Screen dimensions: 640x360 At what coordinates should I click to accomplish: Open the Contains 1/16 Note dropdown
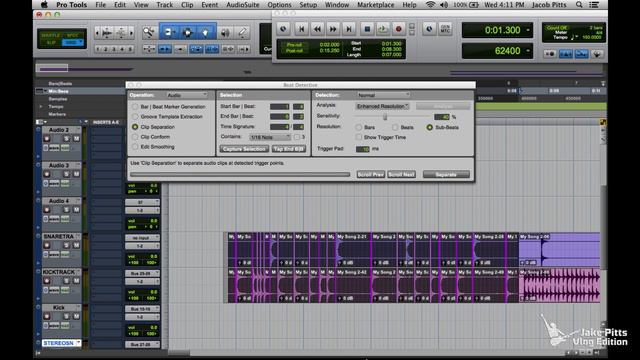[270, 137]
